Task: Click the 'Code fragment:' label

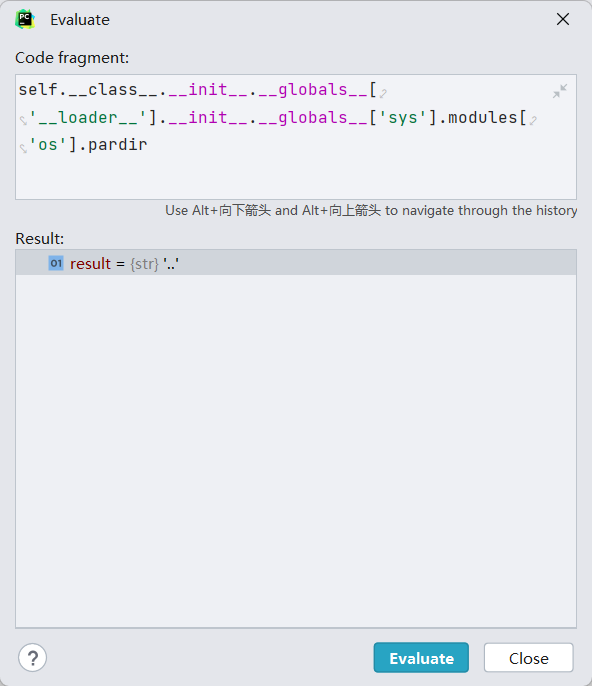Action: pyautogui.click(x=72, y=58)
